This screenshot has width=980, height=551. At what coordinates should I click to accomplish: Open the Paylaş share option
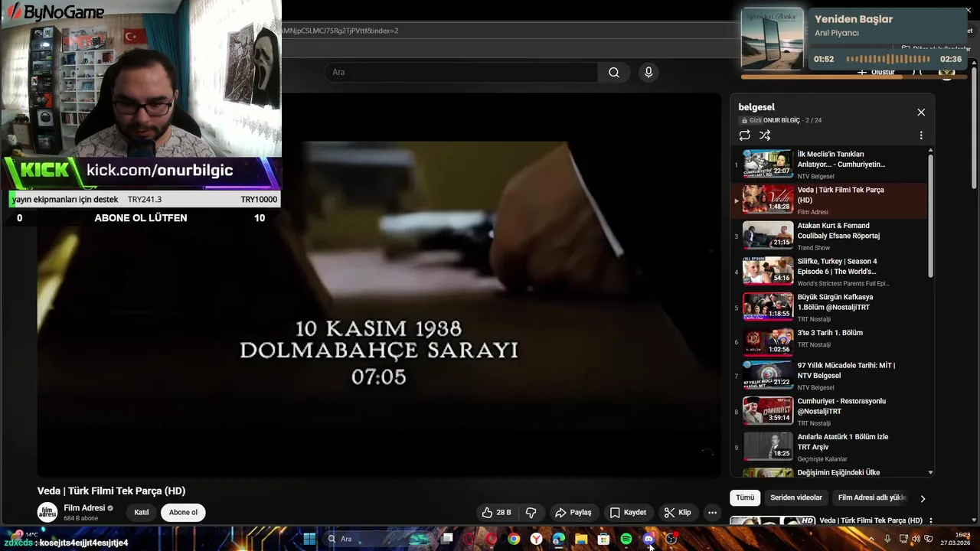tap(573, 513)
